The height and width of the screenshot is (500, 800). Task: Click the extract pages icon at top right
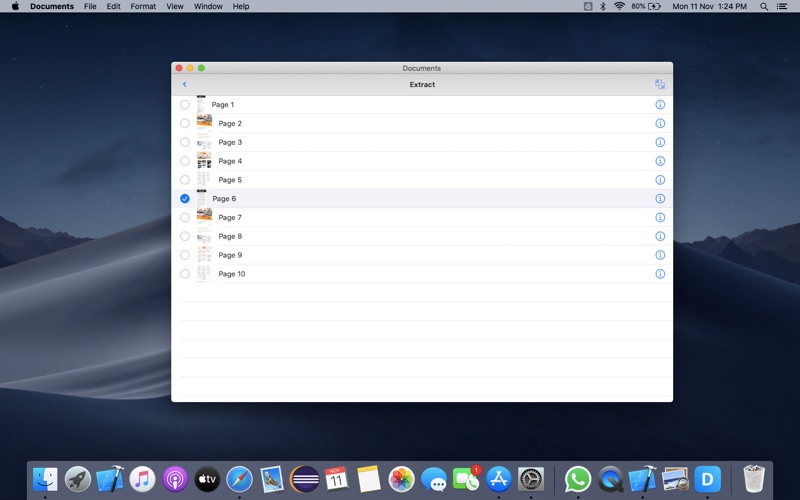pyautogui.click(x=660, y=85)
